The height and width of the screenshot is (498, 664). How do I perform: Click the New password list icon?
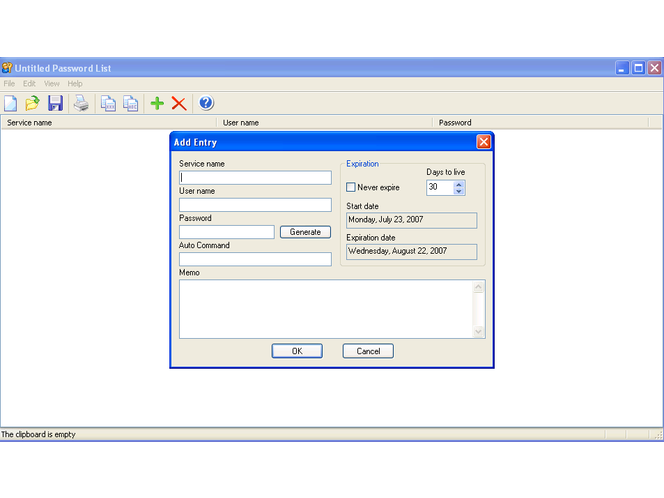[x=11, y=103]
